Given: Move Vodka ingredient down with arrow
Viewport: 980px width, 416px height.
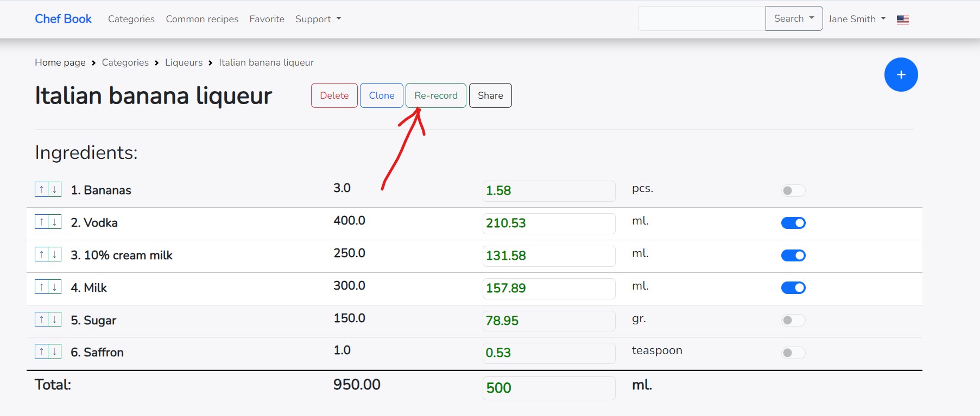Looking at the screenshot, I should click(55, 222).
